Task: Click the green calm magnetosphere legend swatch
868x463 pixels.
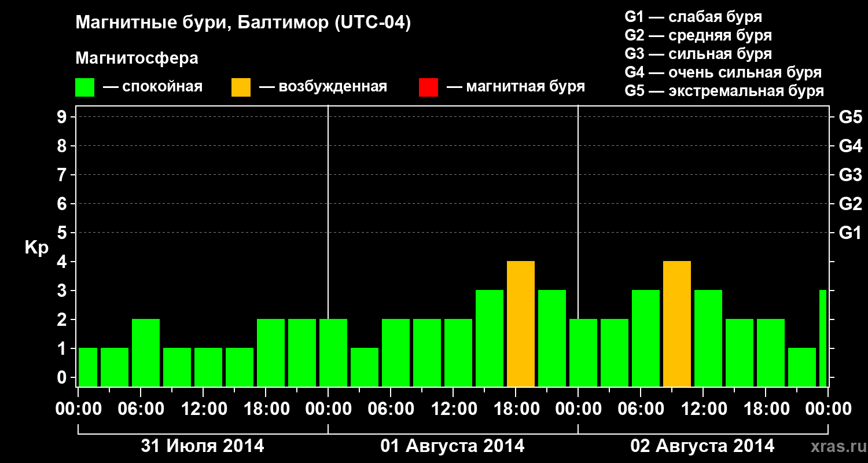Action: tap(84, 87)
